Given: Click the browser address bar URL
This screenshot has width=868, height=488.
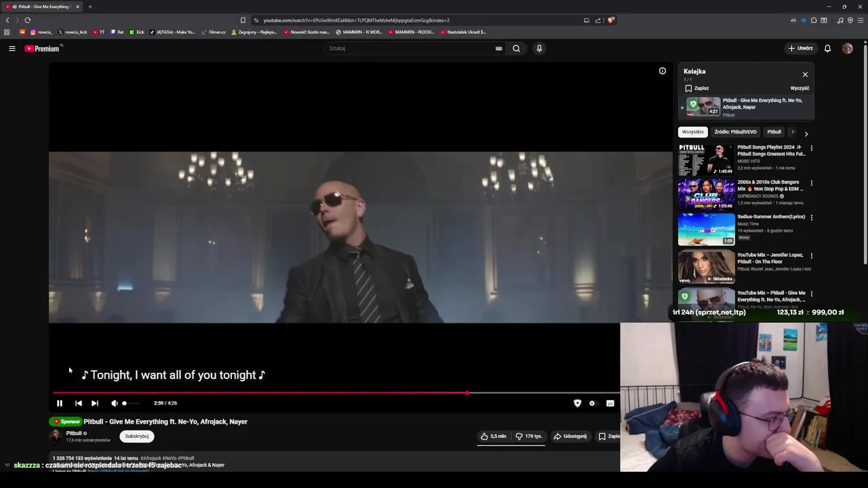Looking at the screenshot, I should coord(356,20).
